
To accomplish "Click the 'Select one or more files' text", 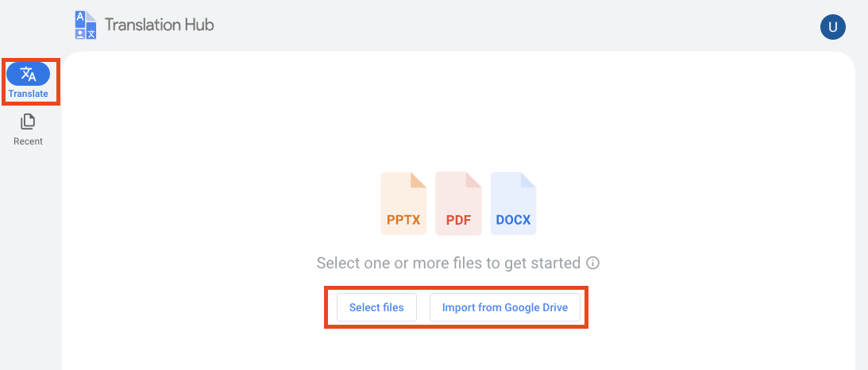I will [x=449, y=263].
